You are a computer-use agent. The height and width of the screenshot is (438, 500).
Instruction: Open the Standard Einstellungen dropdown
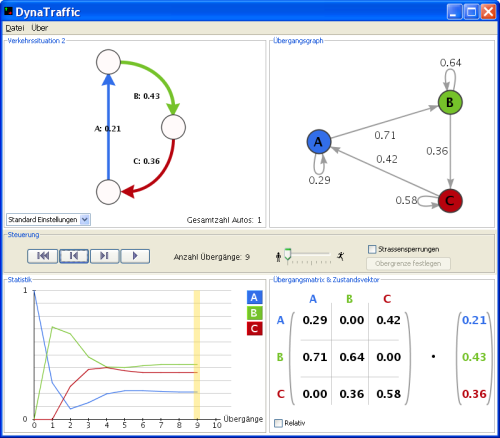[x=48, y=220]
